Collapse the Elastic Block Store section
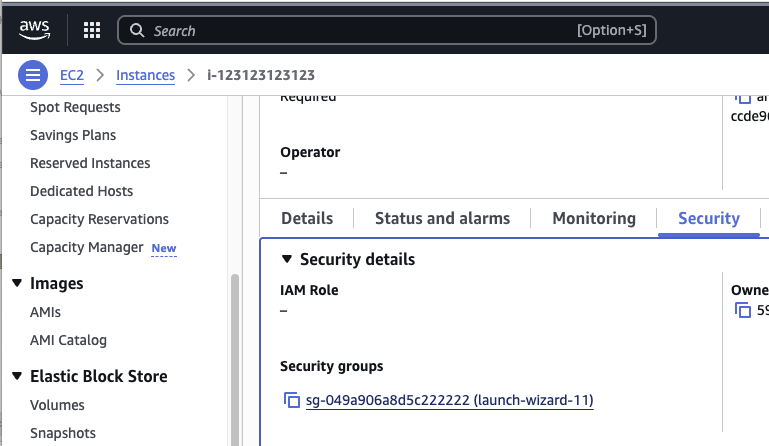 click(x=16, y=377)
